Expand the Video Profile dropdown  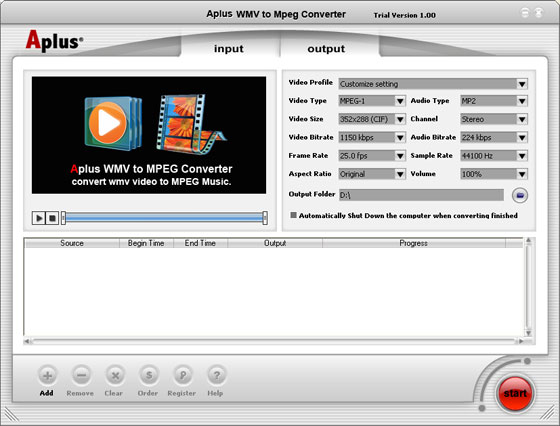(522, 84)
